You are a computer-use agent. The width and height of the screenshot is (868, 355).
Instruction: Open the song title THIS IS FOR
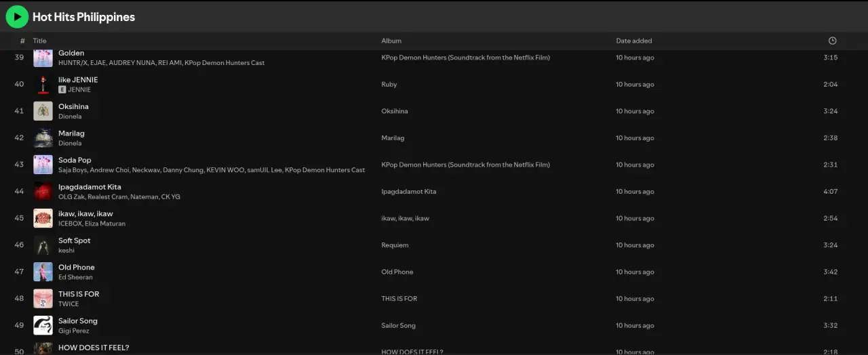click(79, 294)
